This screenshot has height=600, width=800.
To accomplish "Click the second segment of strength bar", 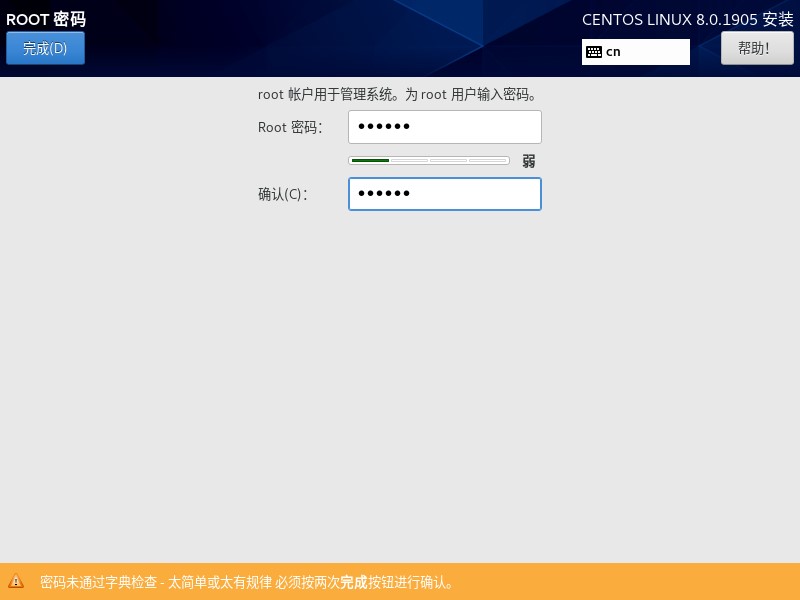I will [x=409, y=161].
